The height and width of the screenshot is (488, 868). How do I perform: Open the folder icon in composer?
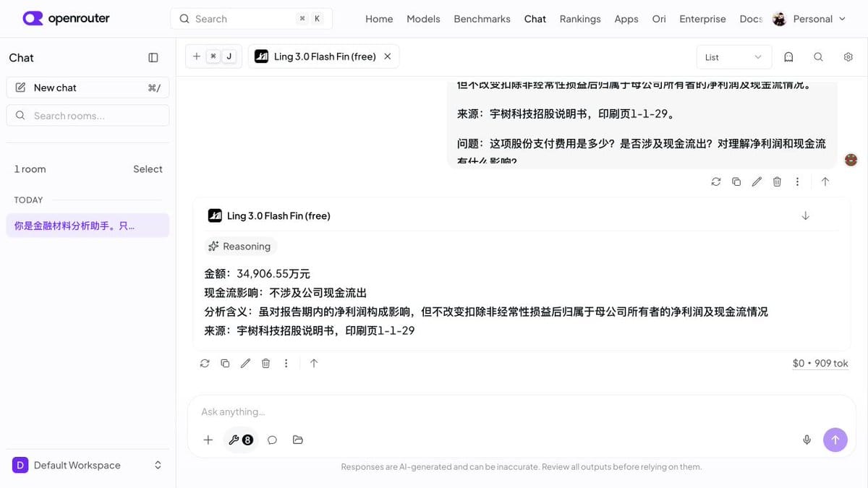(298, 440)
